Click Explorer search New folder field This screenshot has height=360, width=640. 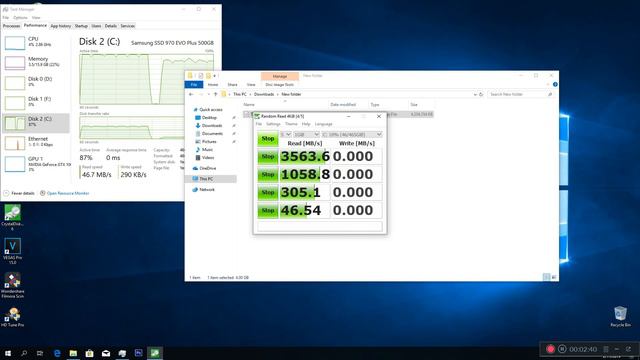coord(520,94)
